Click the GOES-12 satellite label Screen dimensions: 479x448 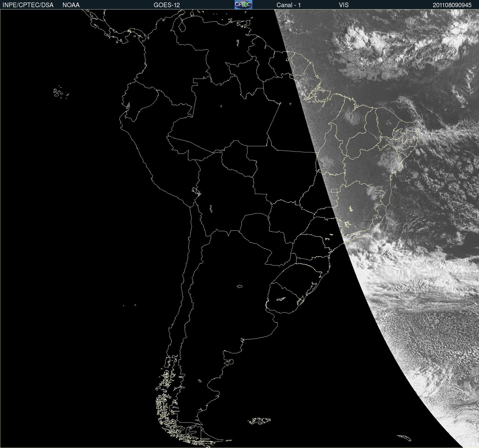coord(167,5)
